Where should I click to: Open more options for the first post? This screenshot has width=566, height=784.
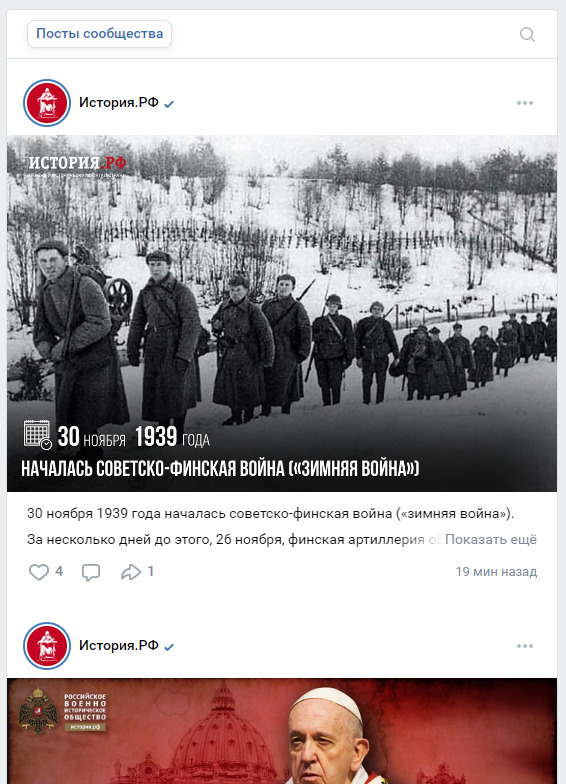click(x=524, y=103)
